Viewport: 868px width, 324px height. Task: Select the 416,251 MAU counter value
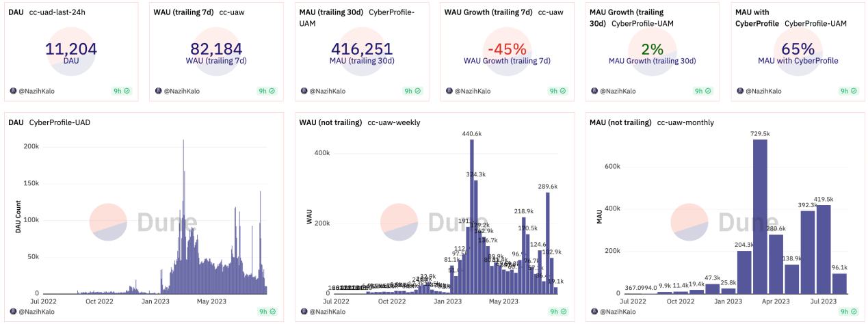pyautogui.click(x=361, y=49)
